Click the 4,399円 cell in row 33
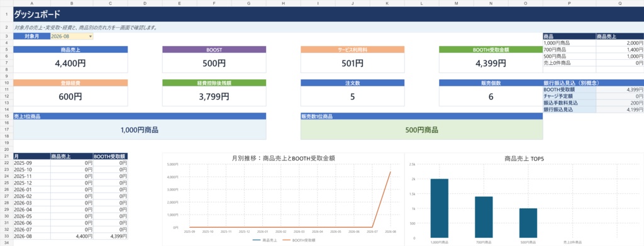 (110, 236)
